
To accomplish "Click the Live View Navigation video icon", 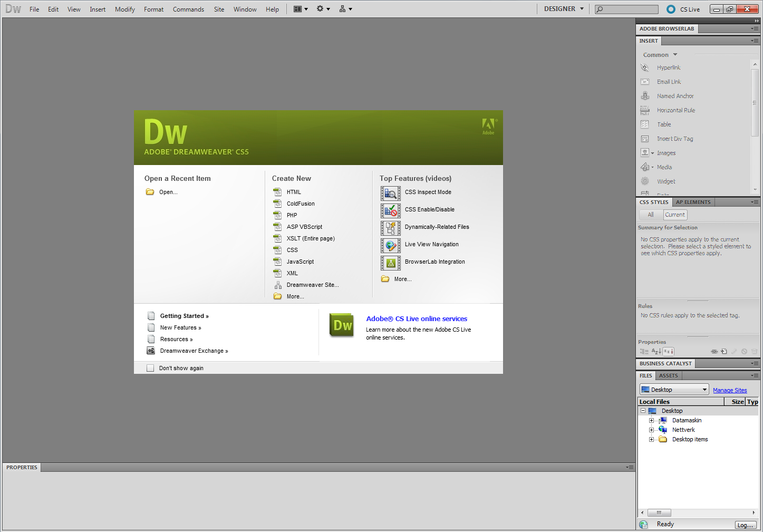I will (x=391, y=245).
